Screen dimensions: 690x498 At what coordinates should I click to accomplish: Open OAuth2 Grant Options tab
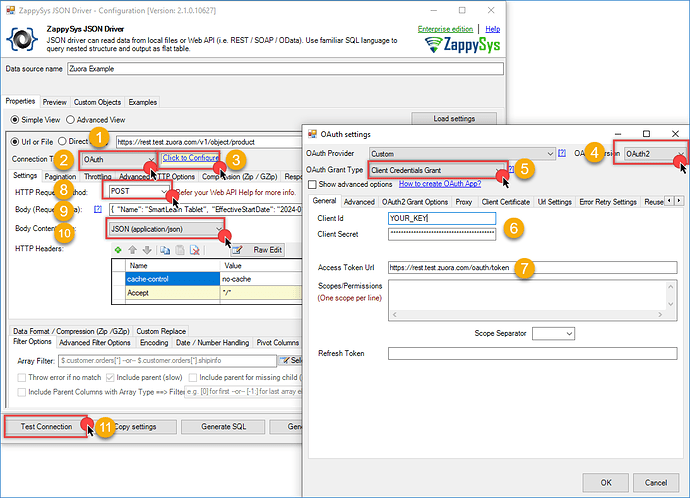415,202
